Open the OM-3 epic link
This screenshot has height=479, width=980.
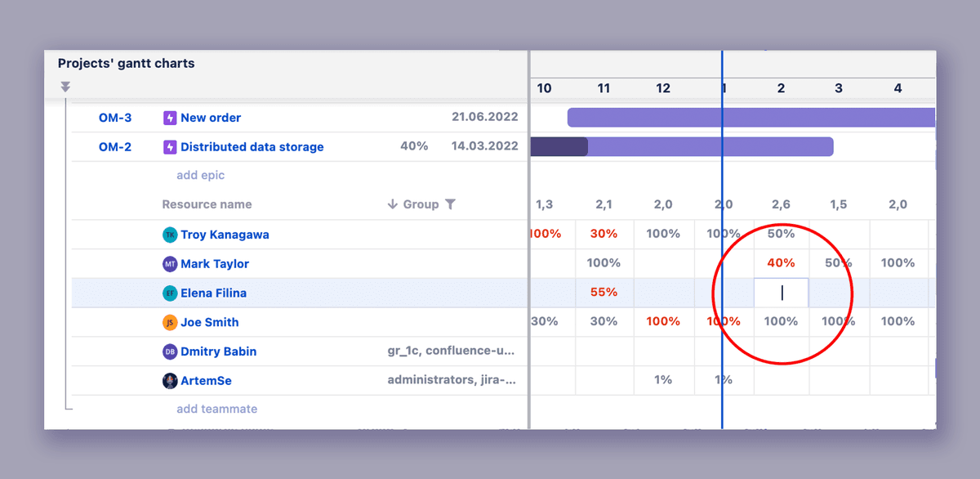(x=114, y=117)
